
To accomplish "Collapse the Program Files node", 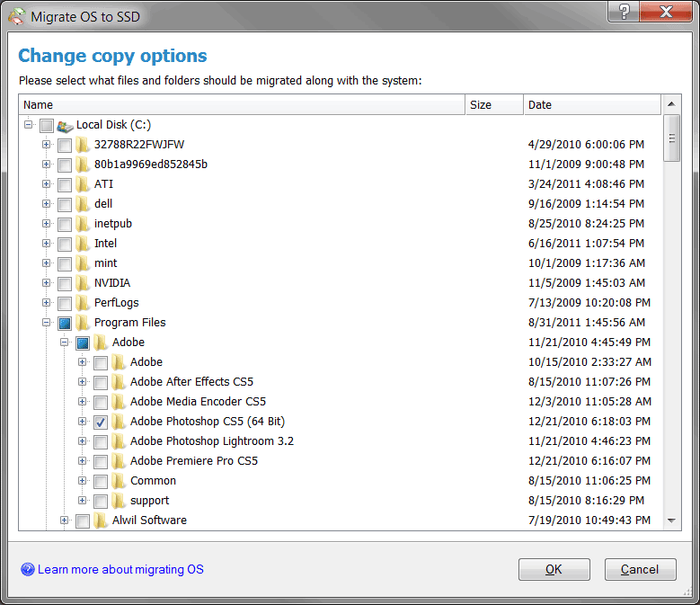I will (x=46, y=323).
